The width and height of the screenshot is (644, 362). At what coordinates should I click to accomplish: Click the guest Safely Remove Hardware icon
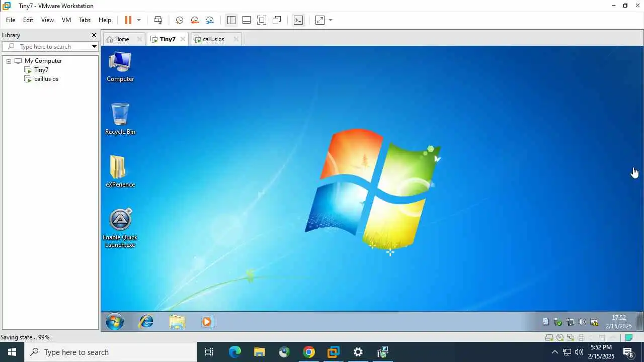pos(558,322)
